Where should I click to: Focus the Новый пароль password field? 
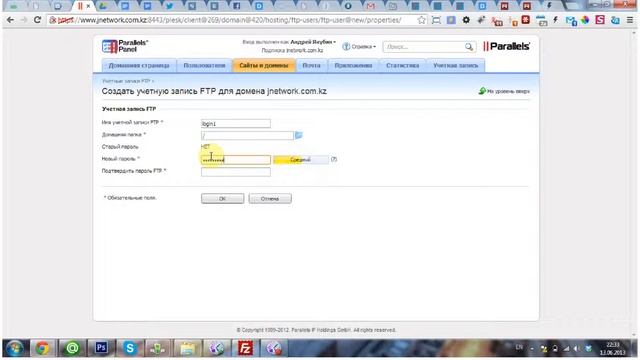236,160
